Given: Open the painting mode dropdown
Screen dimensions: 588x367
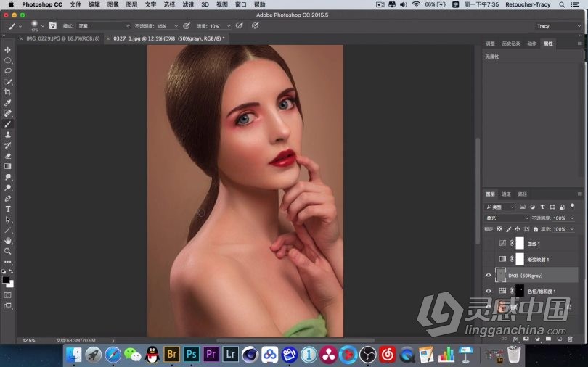Looking at the screenshot, I should [x=104, y=26].
